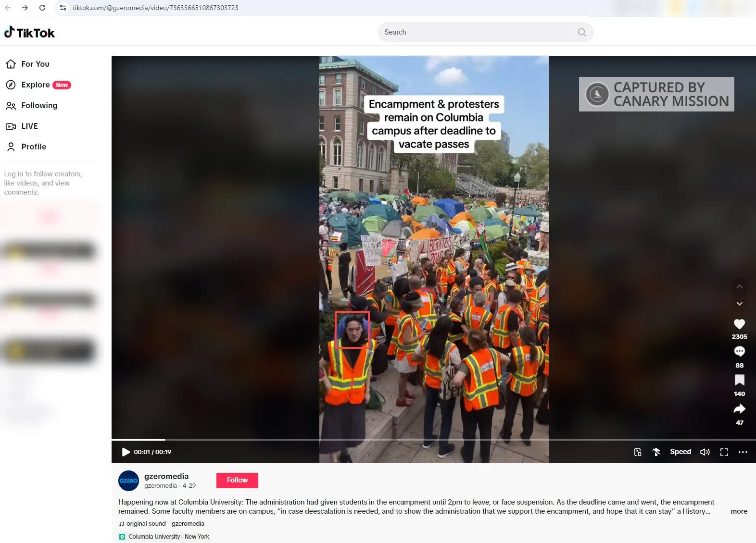Click the heart like icon
Viewport: 756px width, 543px height.
pyautogui.click(x=739, y=324)
